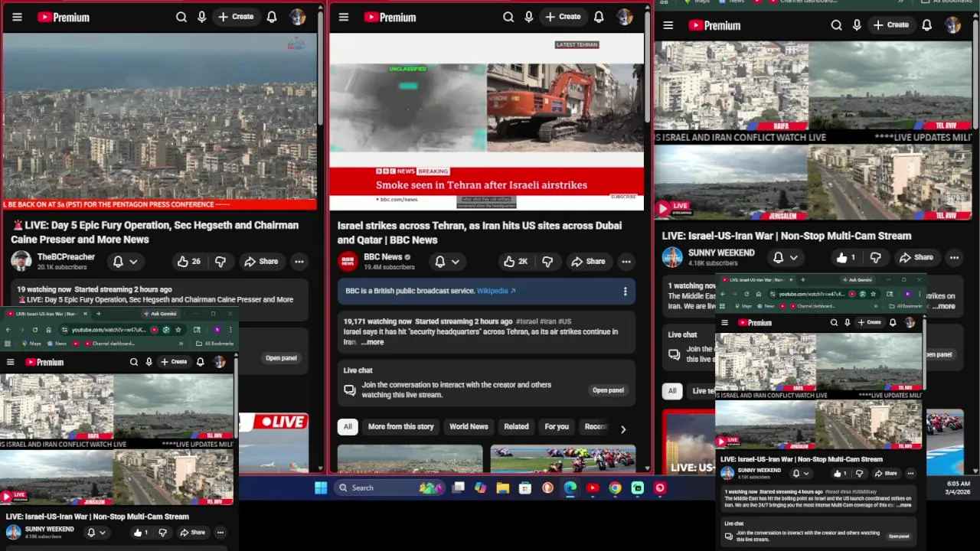Open BBC News channel name
980x551 pixels.
click(x=383, y=257)
